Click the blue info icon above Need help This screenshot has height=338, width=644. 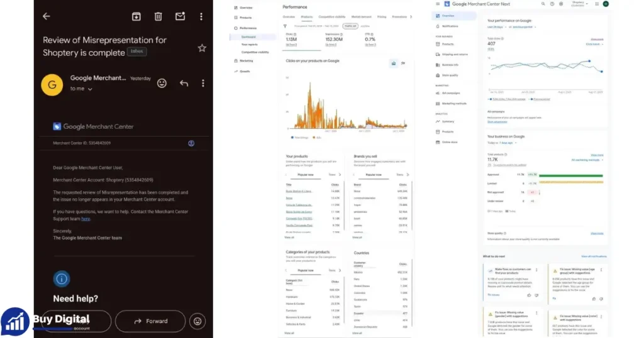pos(62,279)
